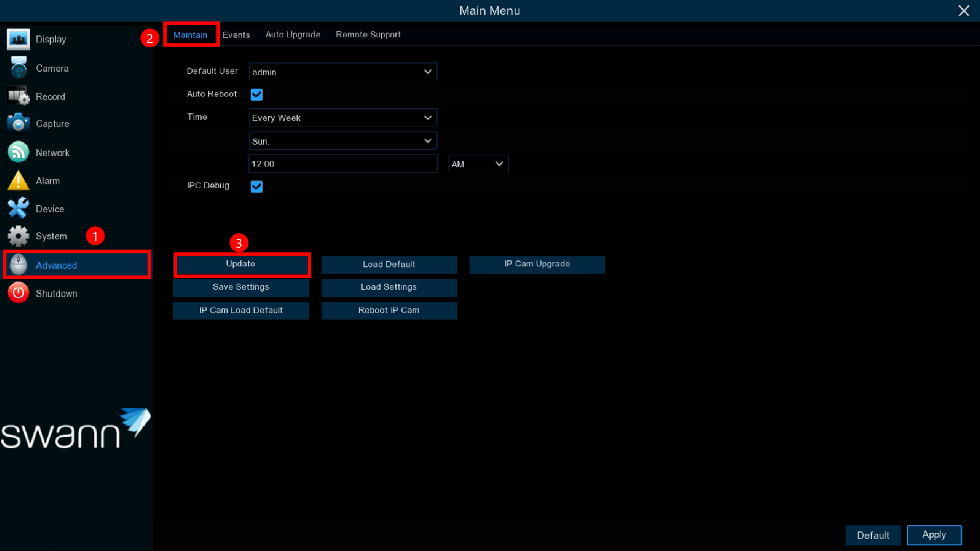Viewport: 980px width, 551px height.
Task: Click the Shutdown power icon
Action: click(x=18, y=293)
